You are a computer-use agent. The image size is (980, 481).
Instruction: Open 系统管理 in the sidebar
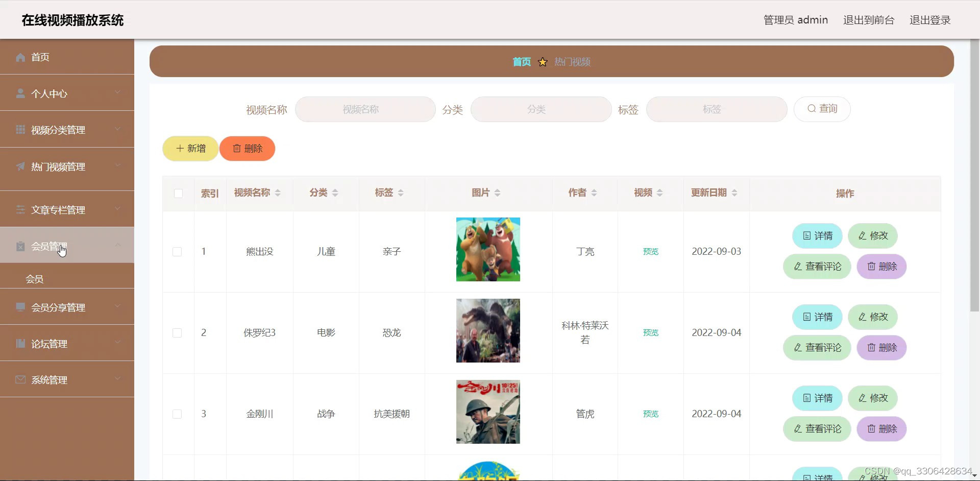tap(67, 380)
